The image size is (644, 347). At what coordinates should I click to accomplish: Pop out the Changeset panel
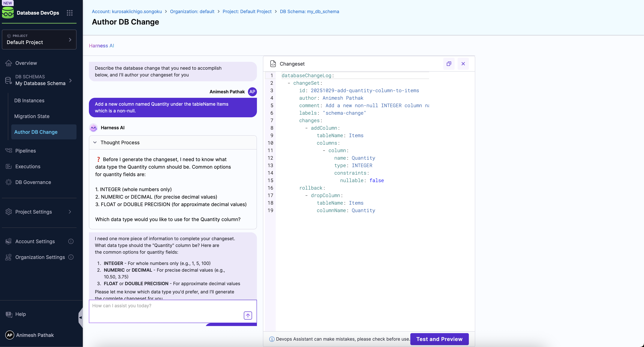449,64
